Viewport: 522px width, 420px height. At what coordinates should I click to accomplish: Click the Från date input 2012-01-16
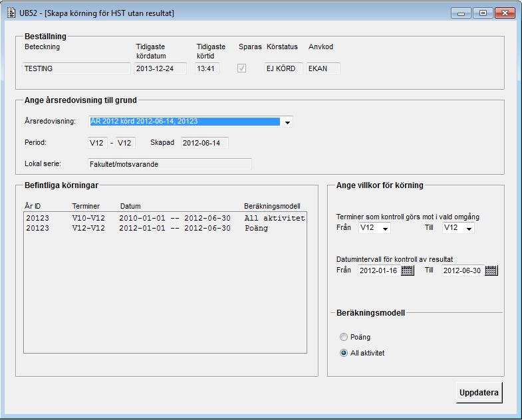tap(379, 270)
